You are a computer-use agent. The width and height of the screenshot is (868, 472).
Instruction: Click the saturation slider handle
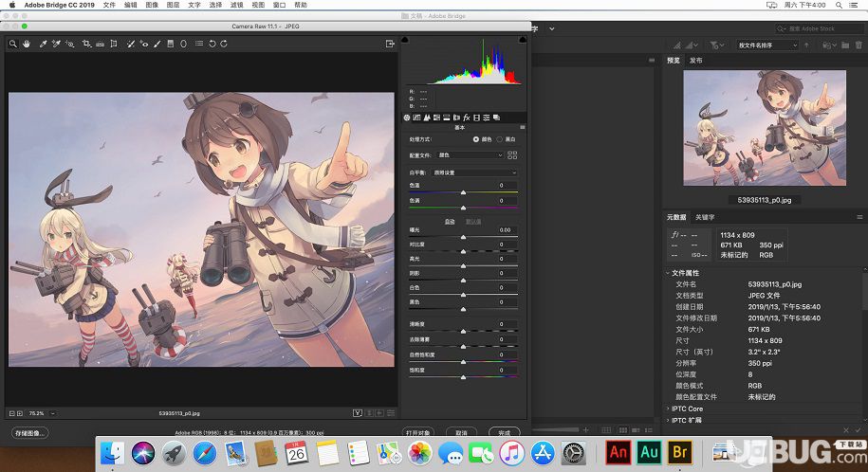(463, 377)
